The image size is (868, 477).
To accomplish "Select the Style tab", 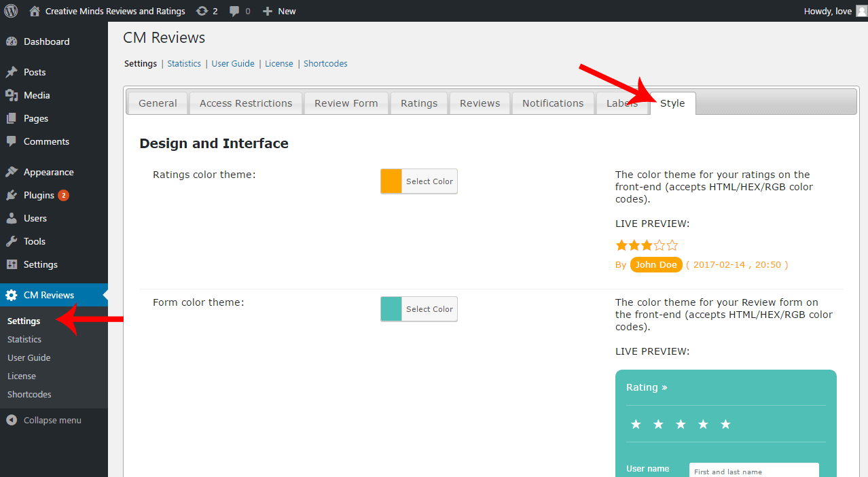I will pos(672,103).
